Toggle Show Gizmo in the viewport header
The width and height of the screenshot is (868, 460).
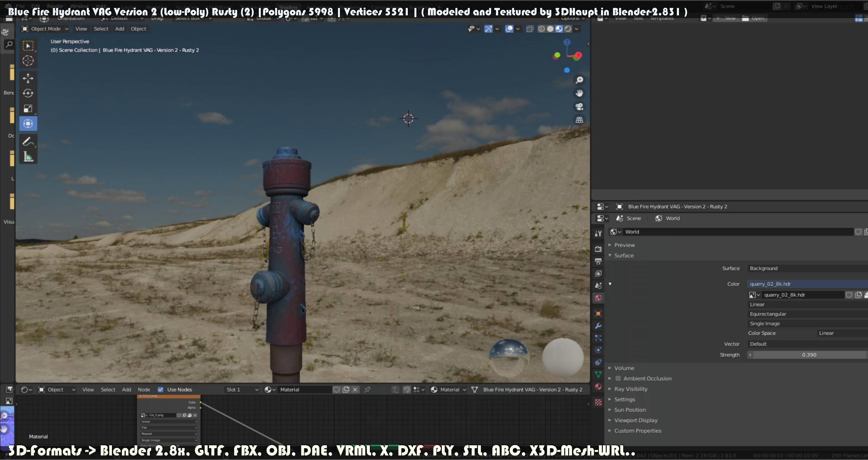pos(488,29)
